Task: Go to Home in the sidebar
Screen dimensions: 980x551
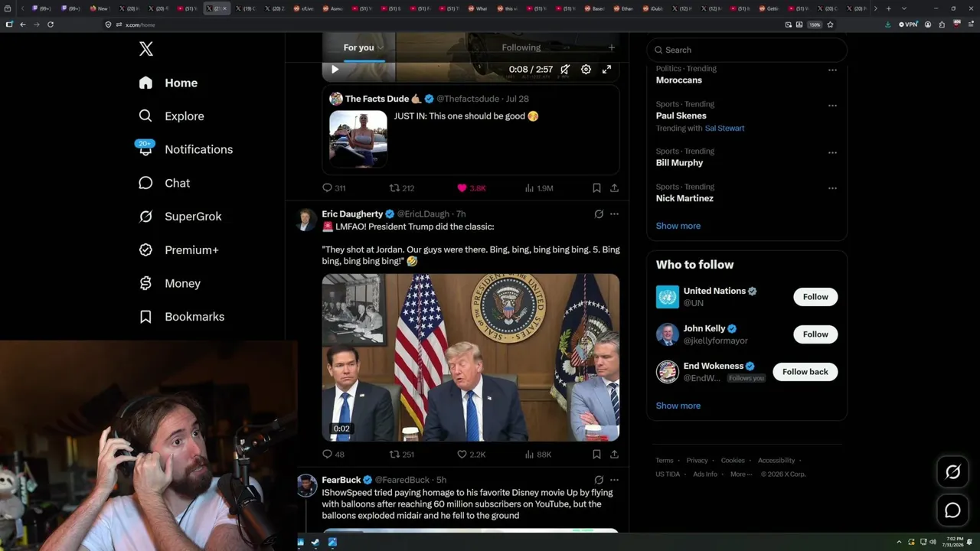Action: (168, 83)
